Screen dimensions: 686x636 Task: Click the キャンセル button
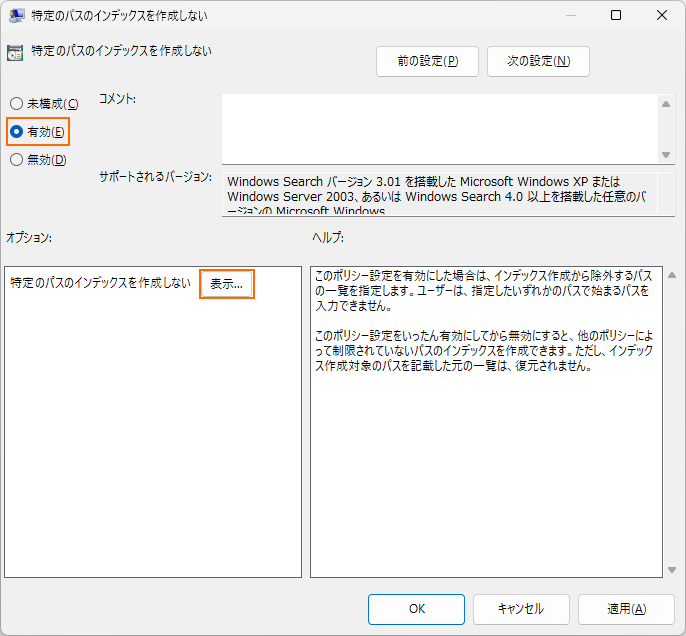[x=521, y=609]
